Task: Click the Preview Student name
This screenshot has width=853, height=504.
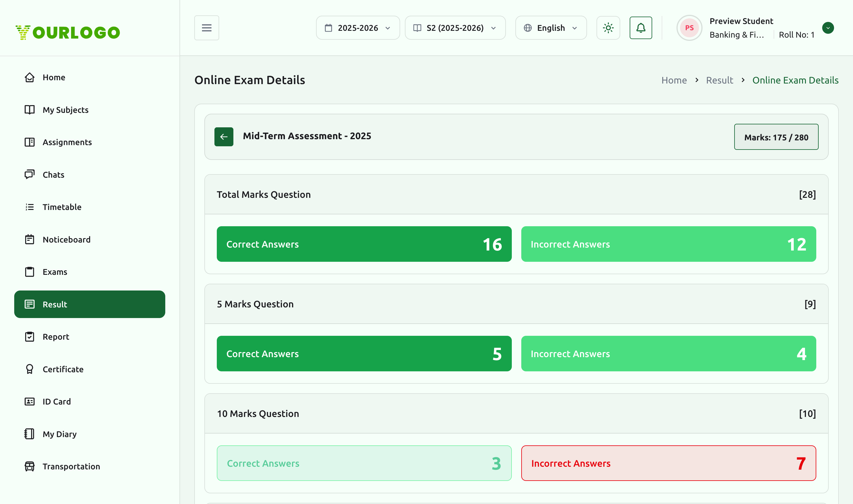Action: [741, 21]
